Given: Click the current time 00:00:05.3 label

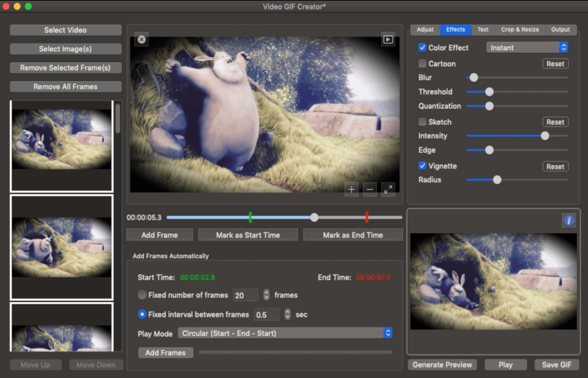Looking at the screenshot, I should coord(144,217).
